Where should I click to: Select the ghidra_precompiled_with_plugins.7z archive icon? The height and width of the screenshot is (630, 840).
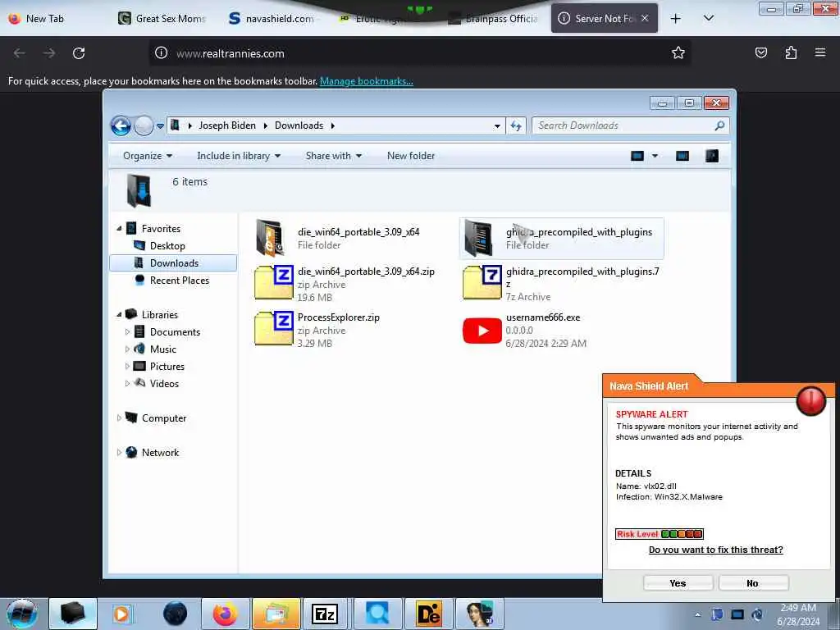(x=482, y=282)
